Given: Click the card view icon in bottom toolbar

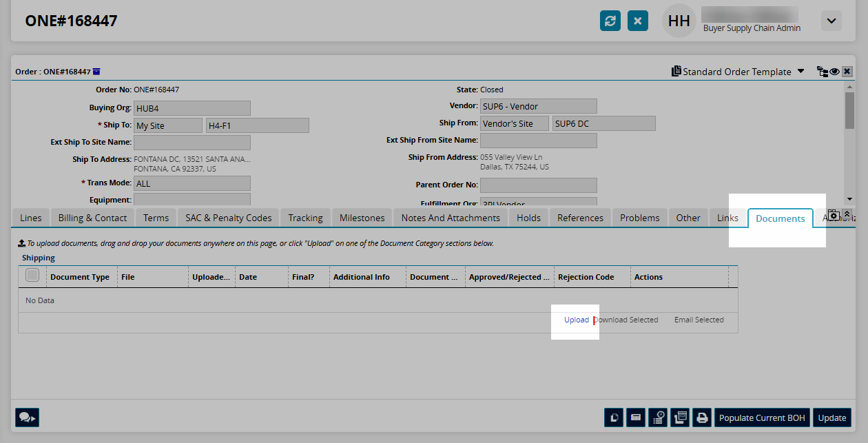Looking at the screenshot, I should click(x=635, y=418).
